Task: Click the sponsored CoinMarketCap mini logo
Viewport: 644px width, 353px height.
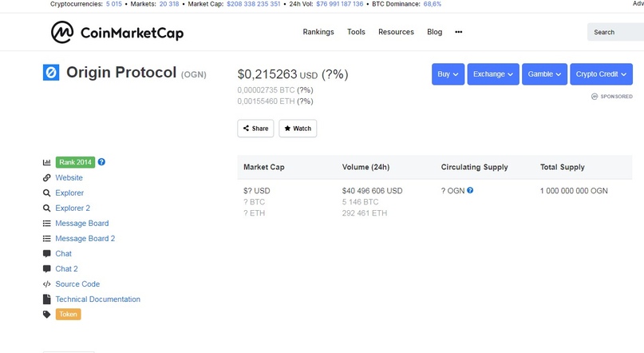Action: [595, 96]
